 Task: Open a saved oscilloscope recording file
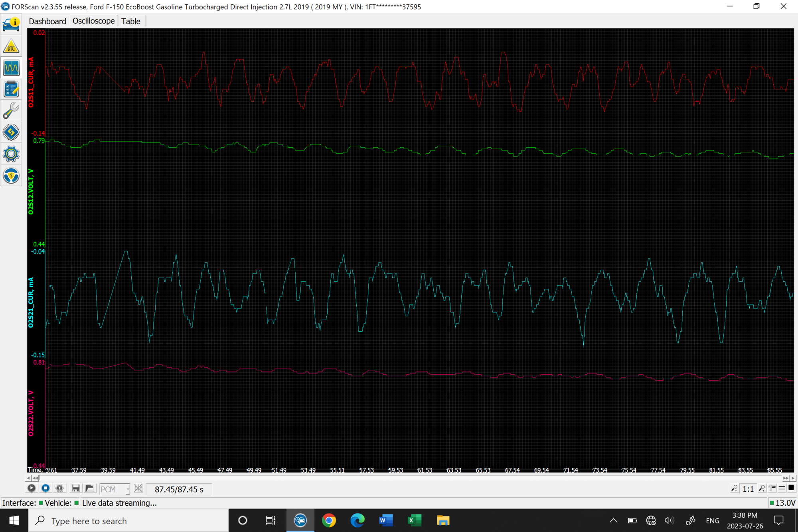click(90, 488)
